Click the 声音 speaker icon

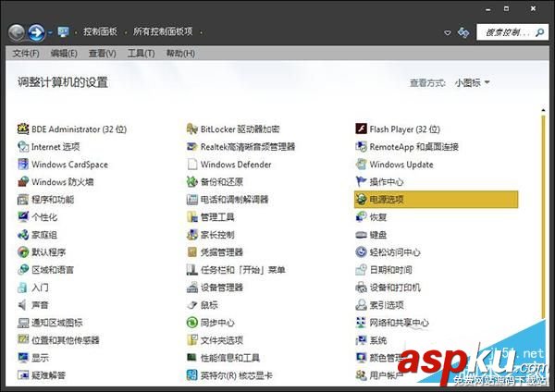pos(23,304)
